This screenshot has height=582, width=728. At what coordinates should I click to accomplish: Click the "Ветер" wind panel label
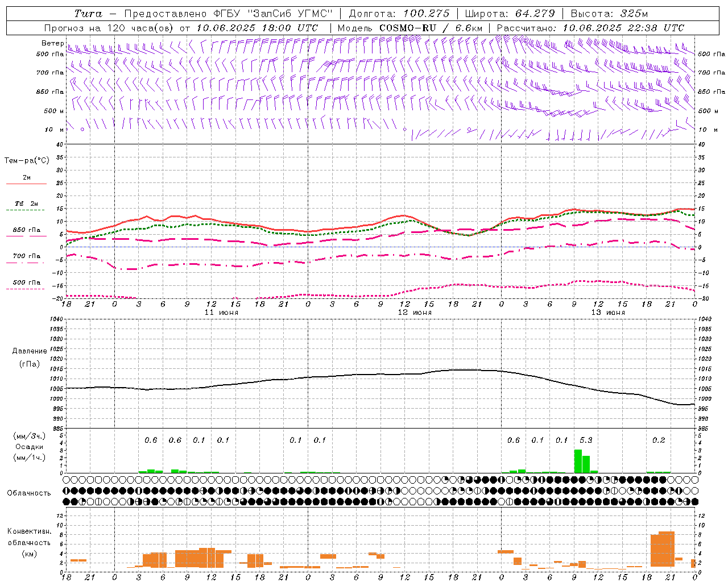52,43
